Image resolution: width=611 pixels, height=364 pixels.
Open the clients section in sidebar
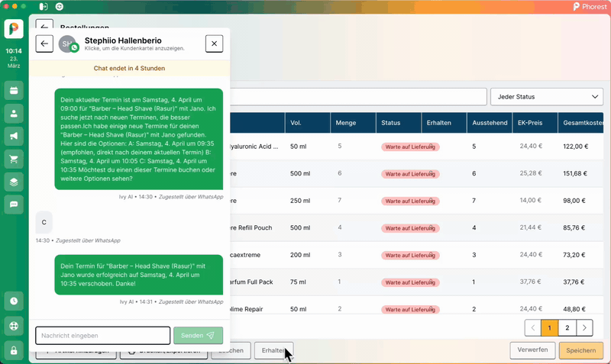pyautogui.click(x=14, y=114)
